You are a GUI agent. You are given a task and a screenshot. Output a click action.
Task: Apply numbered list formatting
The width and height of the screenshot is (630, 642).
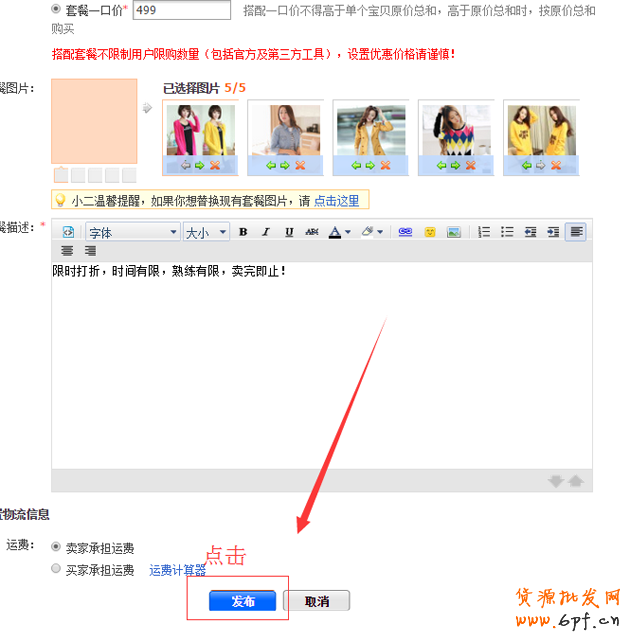pos(484,232)
